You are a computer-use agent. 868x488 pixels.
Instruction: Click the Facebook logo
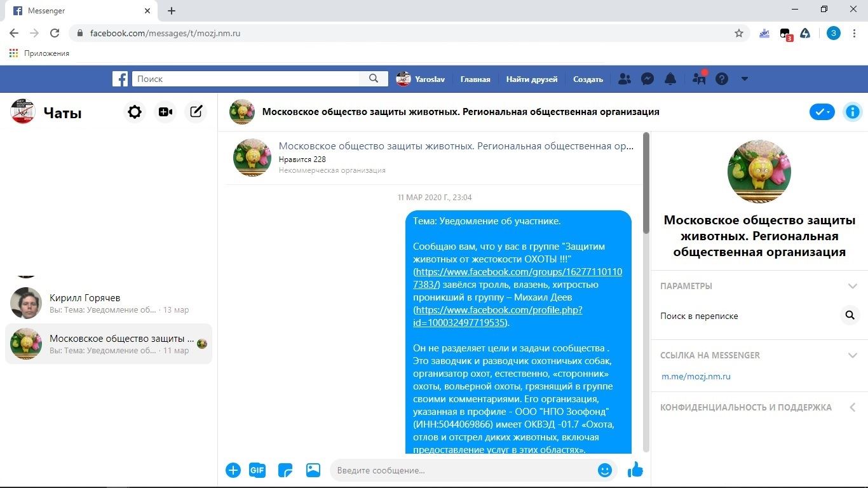click(x=120, y=79)
